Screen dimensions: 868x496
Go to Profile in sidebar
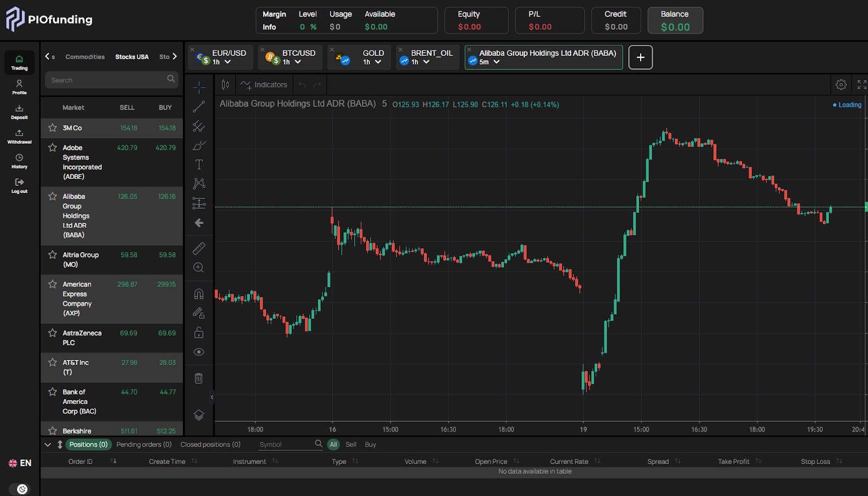click(x=20, y=87)
